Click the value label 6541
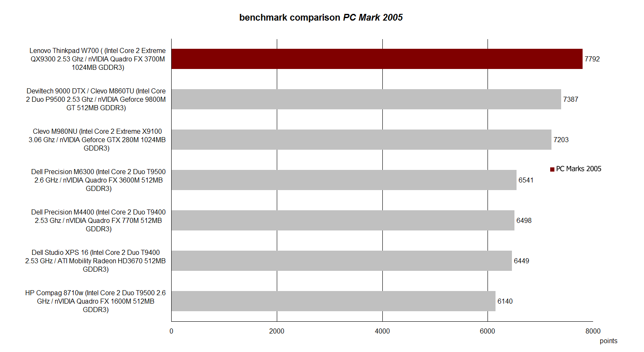The height and width of the screenshot is (352, 644). pyautogui.click(x=526, y=180)
